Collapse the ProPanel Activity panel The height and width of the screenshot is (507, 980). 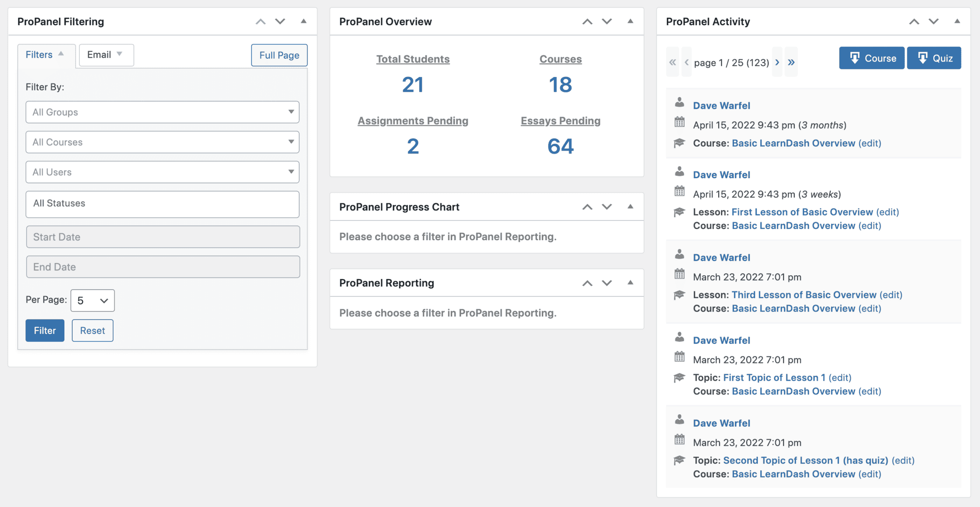[957, 21]
